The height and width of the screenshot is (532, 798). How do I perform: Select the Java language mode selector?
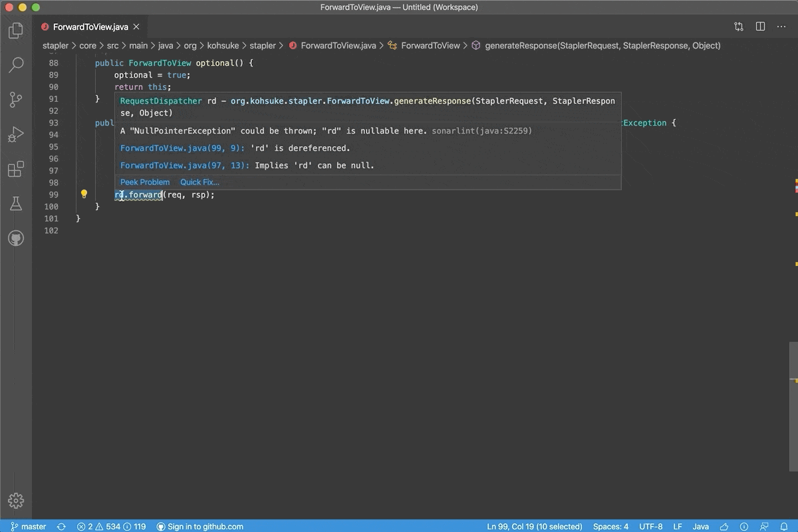[700, 527]
